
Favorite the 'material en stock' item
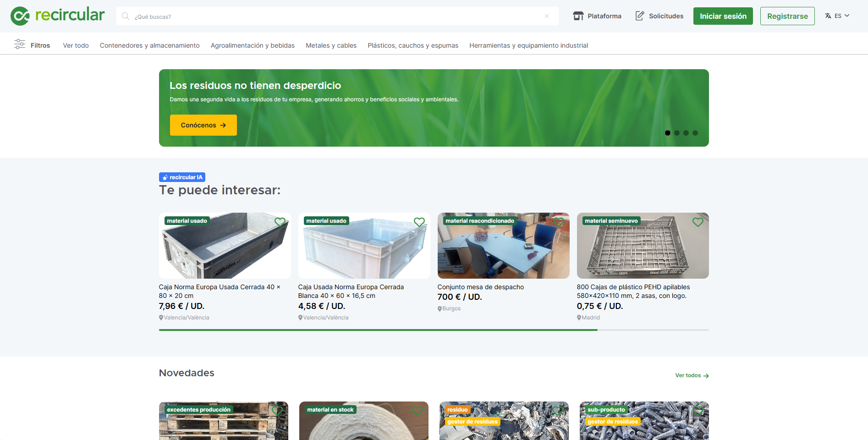(418, 411)
